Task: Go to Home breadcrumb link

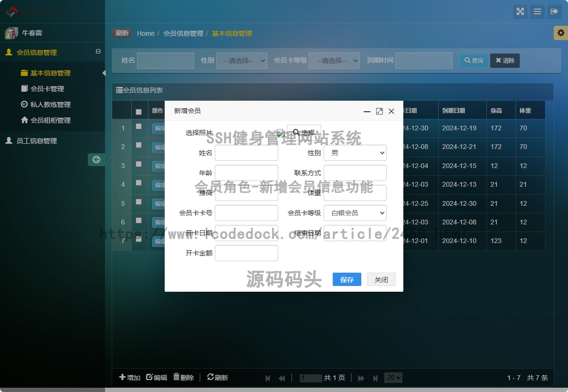Action: click(x=146, y=33)
